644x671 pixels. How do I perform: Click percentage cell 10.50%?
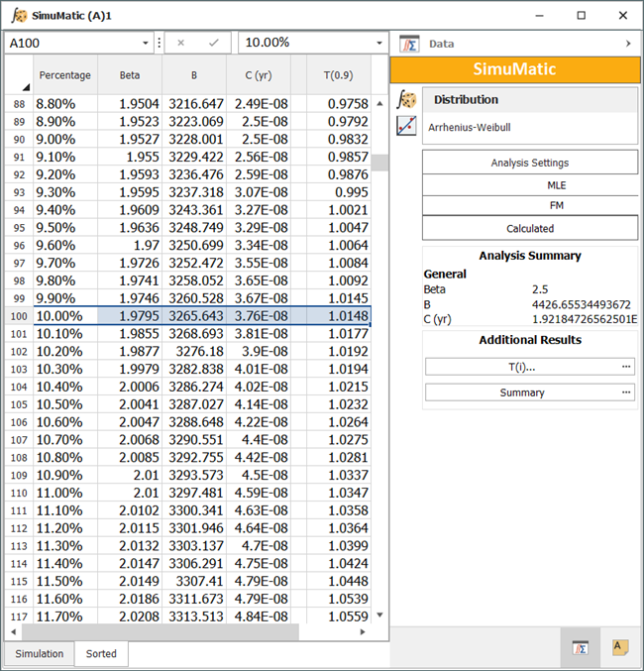point(65,404)
